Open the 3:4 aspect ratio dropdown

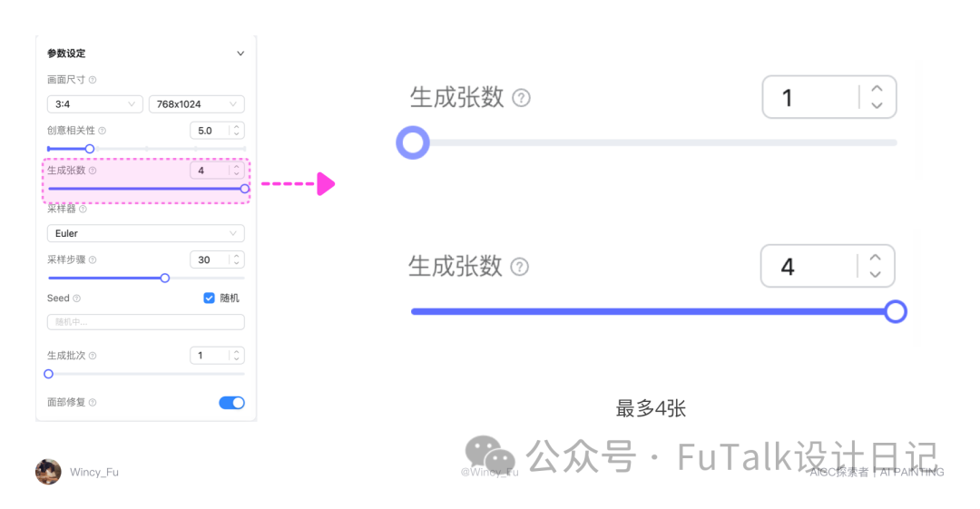(95, 104)
